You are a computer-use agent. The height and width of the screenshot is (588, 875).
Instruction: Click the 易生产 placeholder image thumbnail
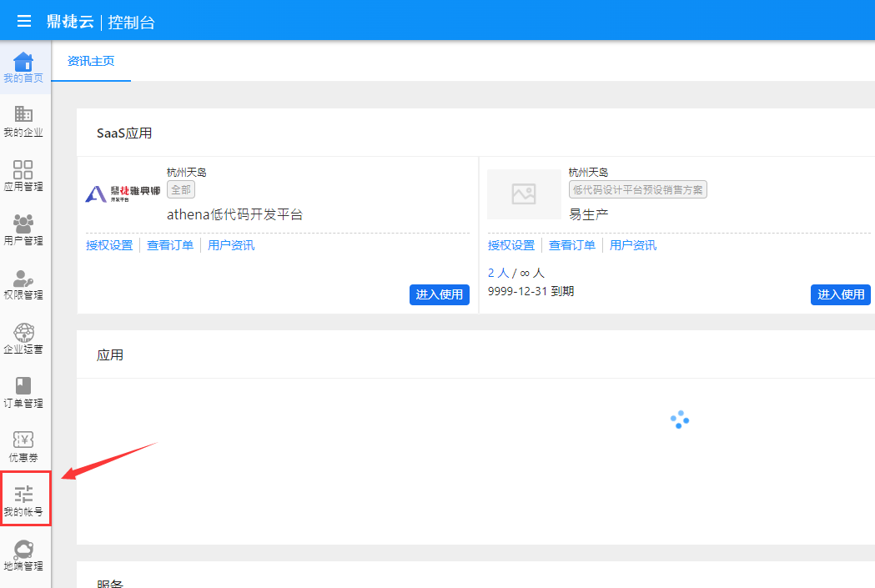point(524,194)
